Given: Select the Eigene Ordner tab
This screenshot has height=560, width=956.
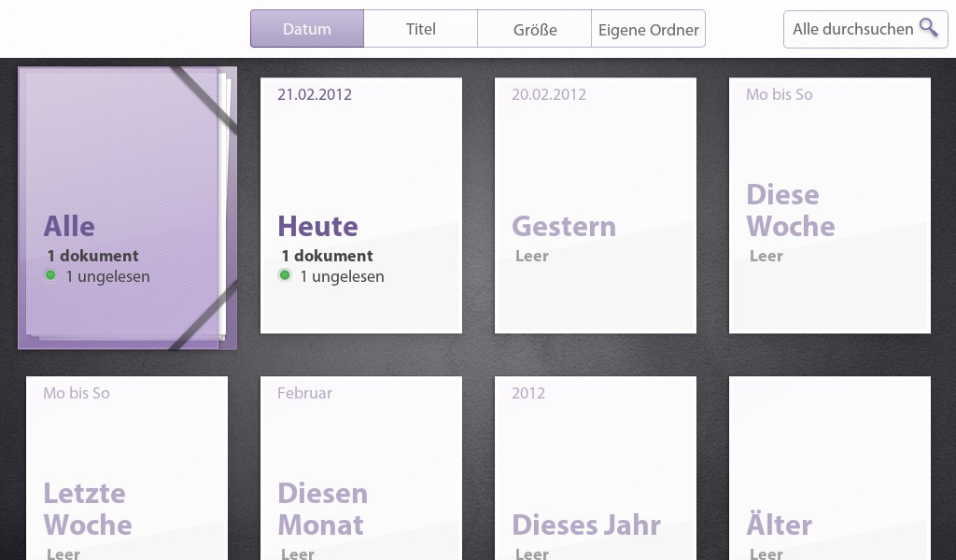Looking at the screenshot, I should point(649,29).
